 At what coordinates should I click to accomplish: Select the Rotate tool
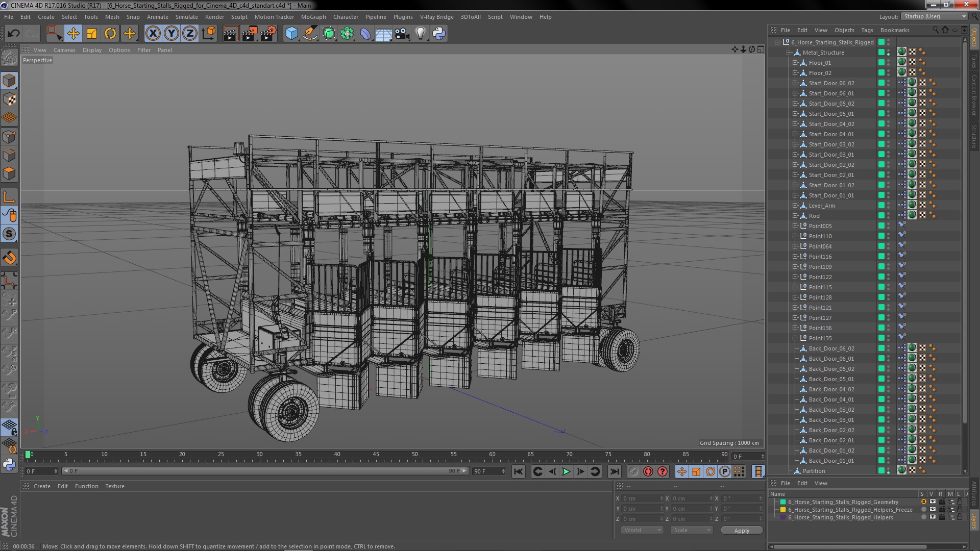(110, 34)
